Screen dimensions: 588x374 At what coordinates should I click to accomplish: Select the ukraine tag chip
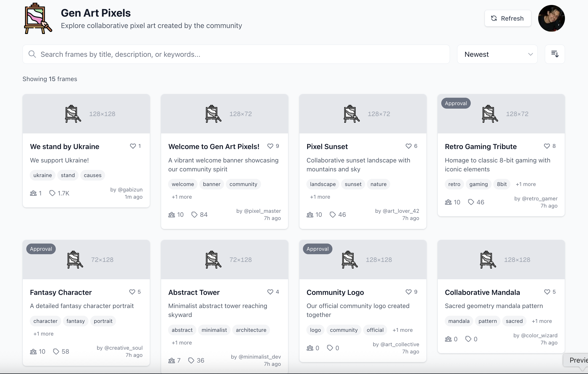43,175
